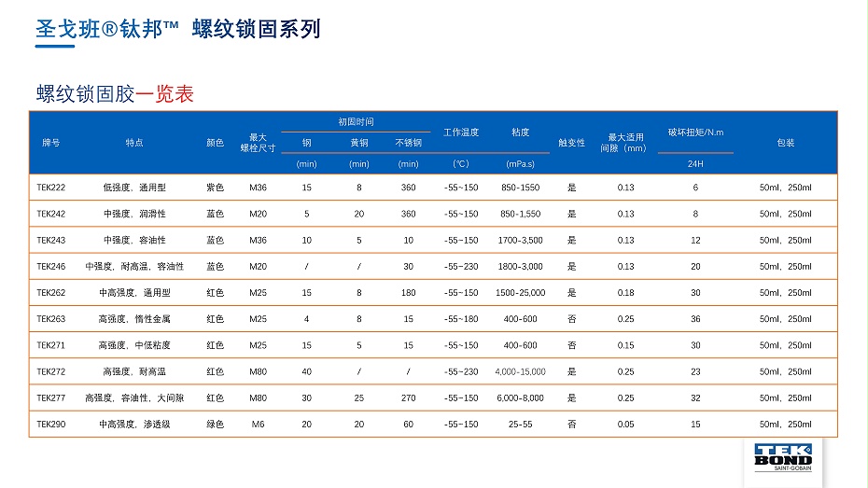Image resolution: width=868 pixels, height=488 pixels.
Task: Click the 粘度 column header
Action: point(520,132)
